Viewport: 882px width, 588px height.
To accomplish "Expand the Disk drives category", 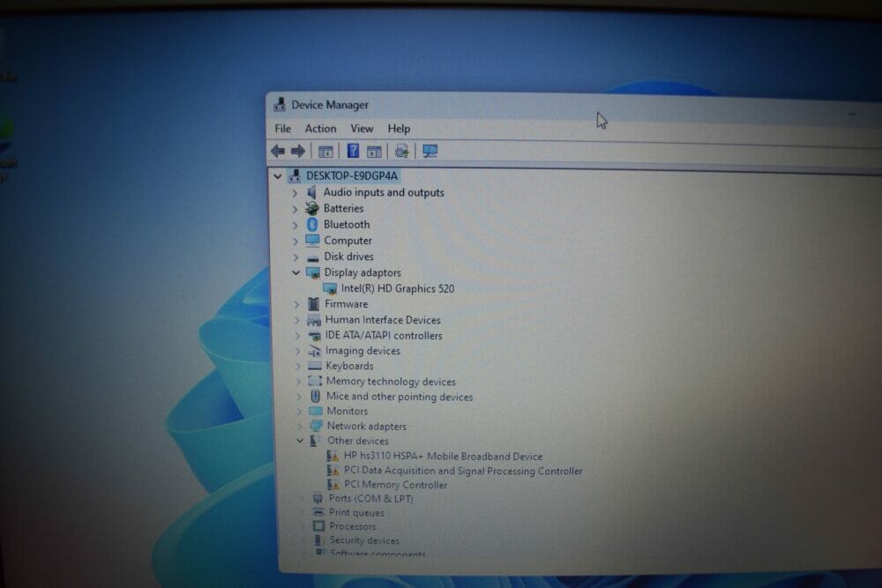I will [295, 257].
